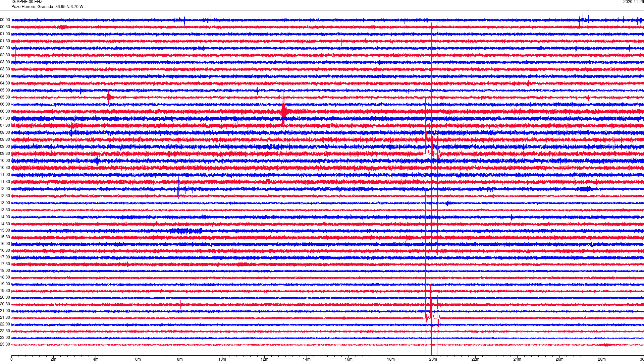
Task: Select the 18:00 trace time label
Action: (5, 270)
